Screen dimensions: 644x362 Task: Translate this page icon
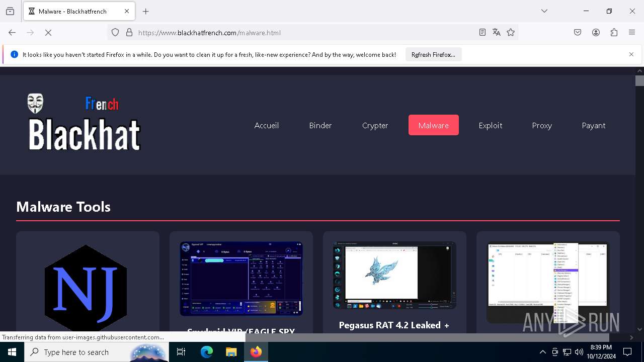497,33
